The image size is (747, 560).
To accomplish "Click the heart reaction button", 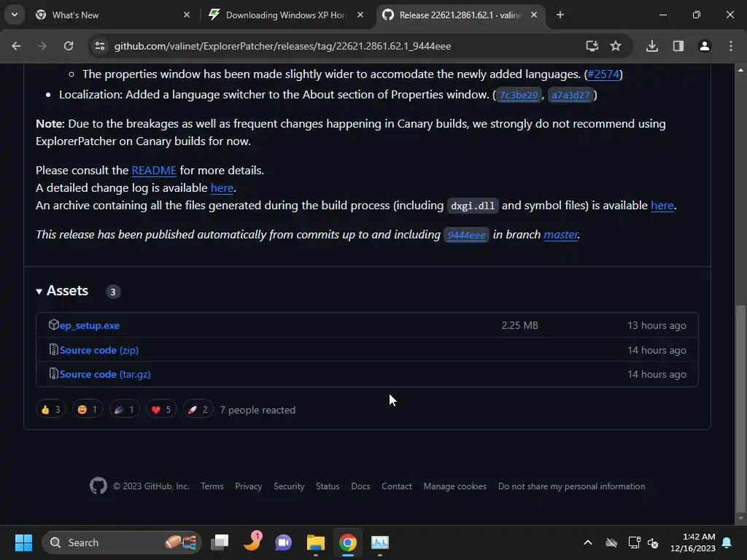I will [x=161, y=410].
